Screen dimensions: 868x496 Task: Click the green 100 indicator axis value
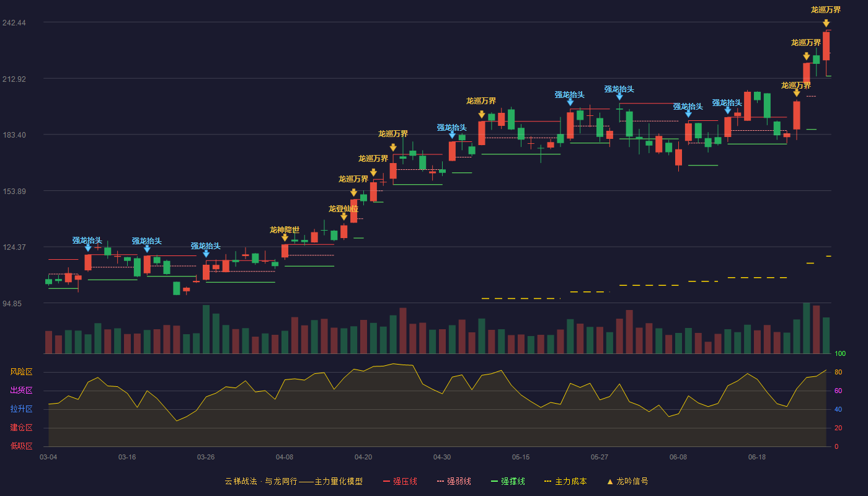point(840,353)
